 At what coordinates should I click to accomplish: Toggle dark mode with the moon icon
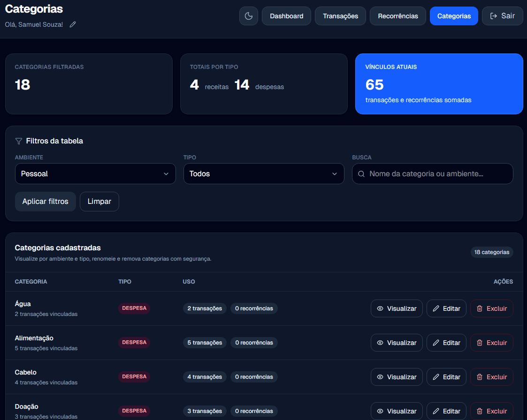248,16
